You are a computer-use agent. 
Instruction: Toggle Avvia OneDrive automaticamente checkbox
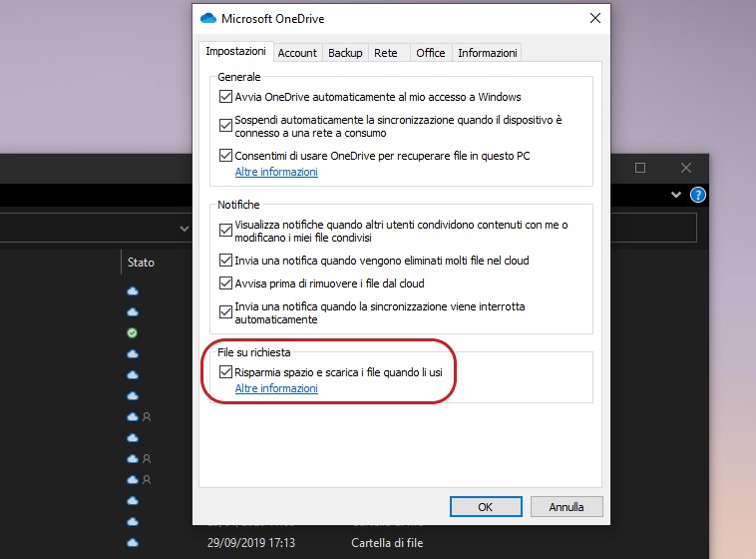[x=225, y=97]
